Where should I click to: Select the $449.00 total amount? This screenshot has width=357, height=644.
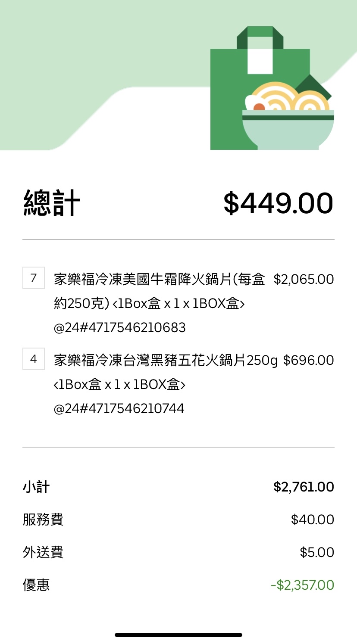pos(278,203)
